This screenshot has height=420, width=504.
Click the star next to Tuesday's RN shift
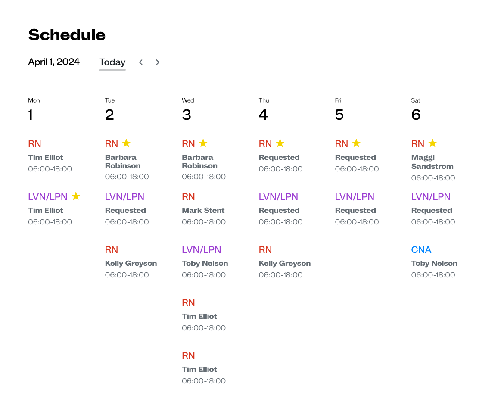tap(126, 143)
